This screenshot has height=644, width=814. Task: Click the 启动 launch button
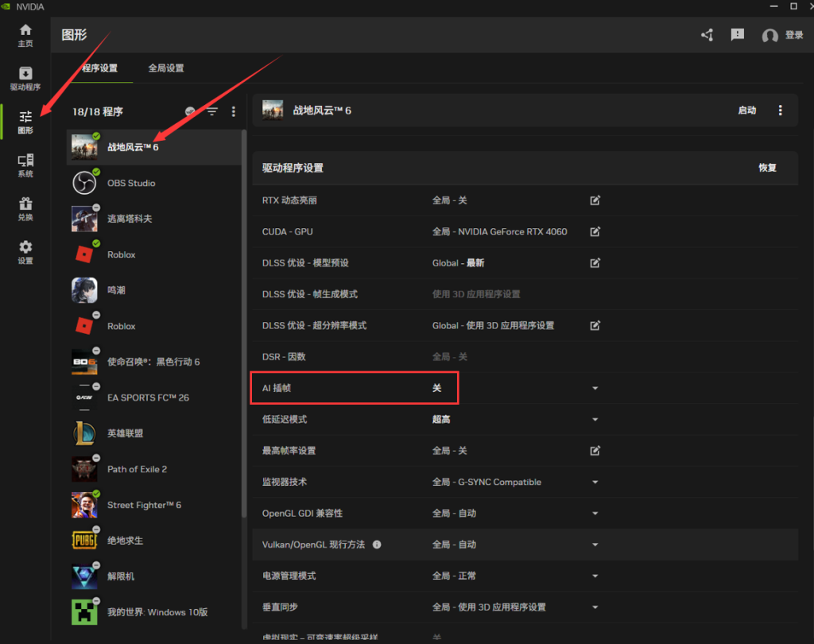(746, 111)
